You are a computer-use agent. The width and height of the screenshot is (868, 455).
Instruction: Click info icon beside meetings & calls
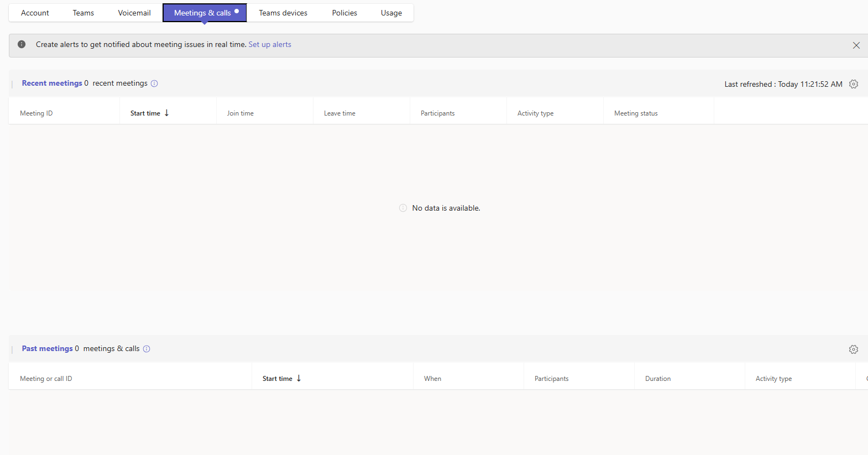tap(147, 349)
